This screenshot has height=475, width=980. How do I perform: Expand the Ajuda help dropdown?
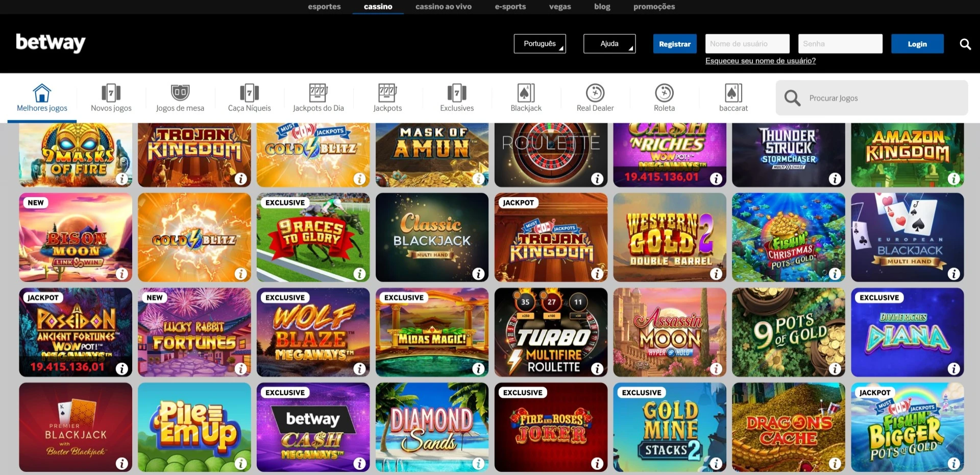coord(609,44)
